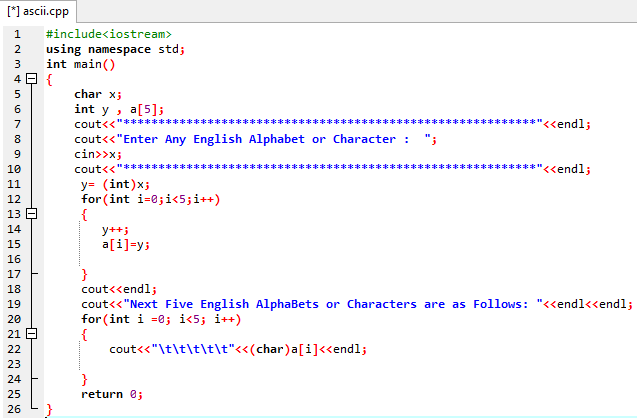The height and width of the screenshot is (418, 637).
Task: Click 'Enter Any English Alphabet or Character' string
Action: point(266,139)
